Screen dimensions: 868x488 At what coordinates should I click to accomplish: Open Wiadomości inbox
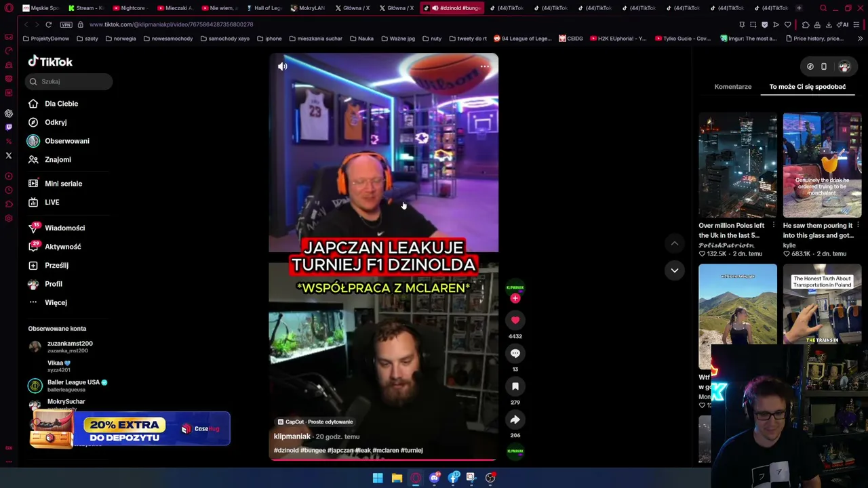click(56, 228)
